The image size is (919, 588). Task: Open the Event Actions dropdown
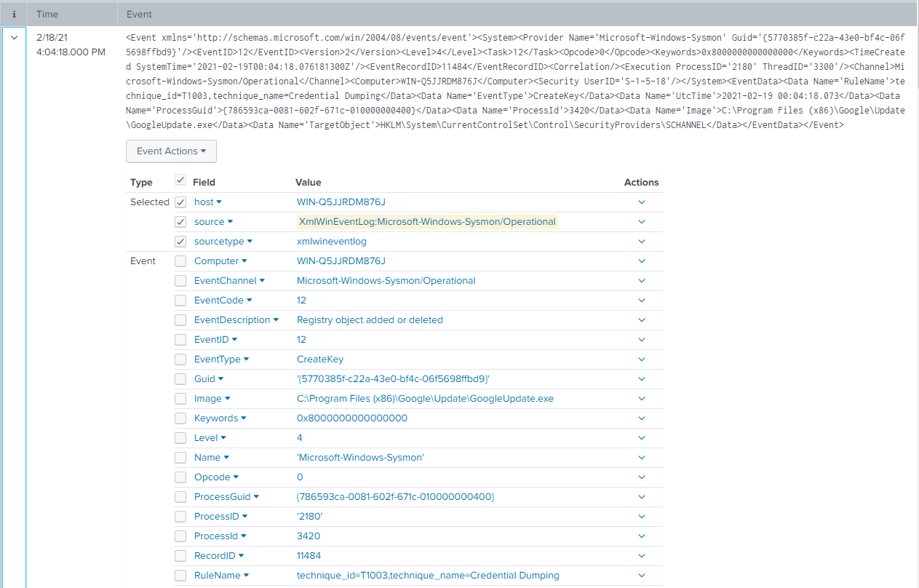[x=171, y=151]
